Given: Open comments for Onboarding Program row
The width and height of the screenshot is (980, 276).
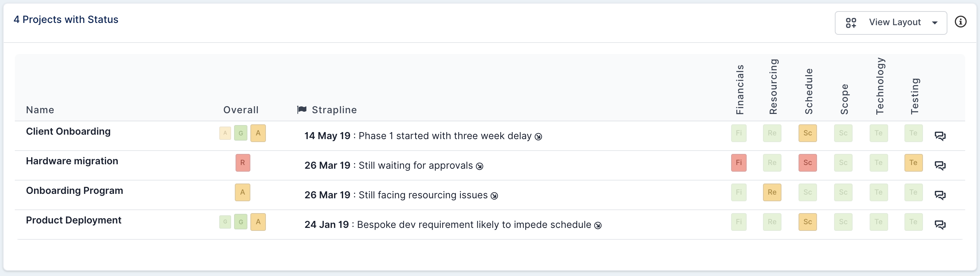Looking at the screenshot, I should 940,195.
